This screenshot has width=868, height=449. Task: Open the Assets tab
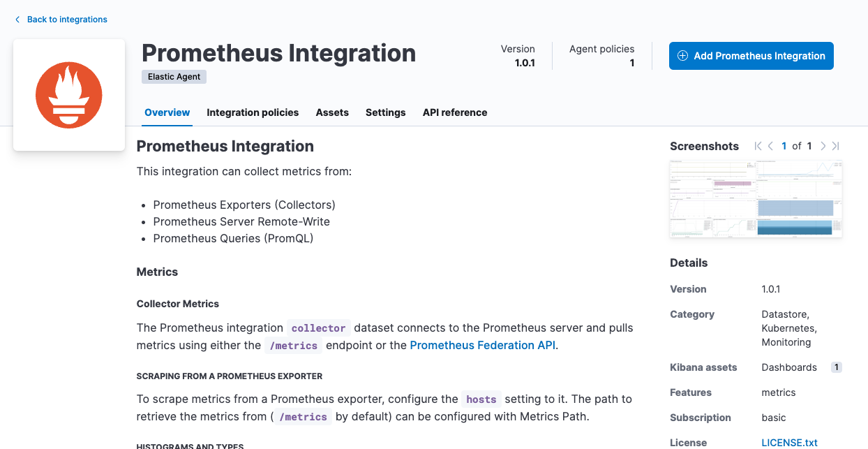[332, 112]
